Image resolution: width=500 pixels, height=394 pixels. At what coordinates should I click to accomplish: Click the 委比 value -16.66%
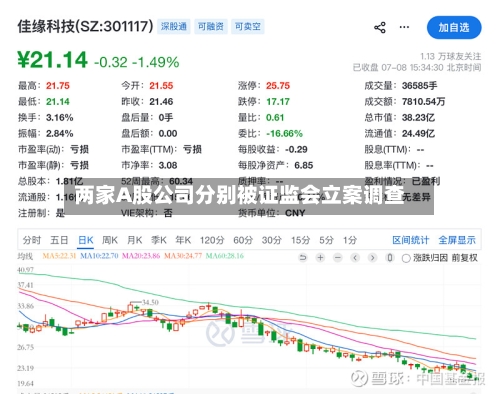pos(284,134)
